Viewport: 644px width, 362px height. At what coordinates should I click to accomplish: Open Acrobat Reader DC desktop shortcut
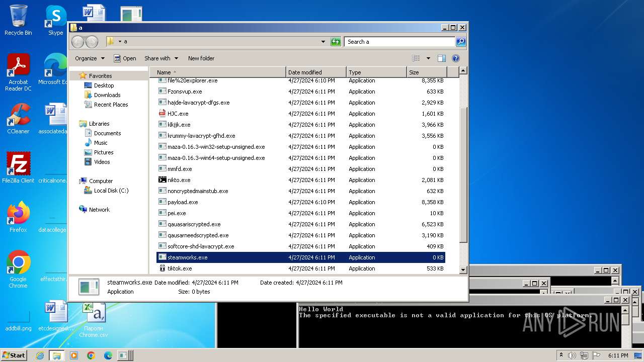18,72
